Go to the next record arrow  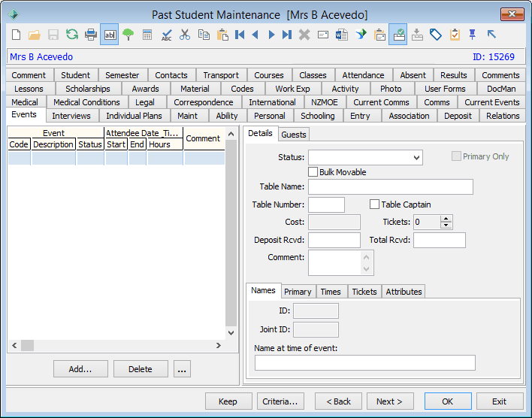[x=271, y=35]
